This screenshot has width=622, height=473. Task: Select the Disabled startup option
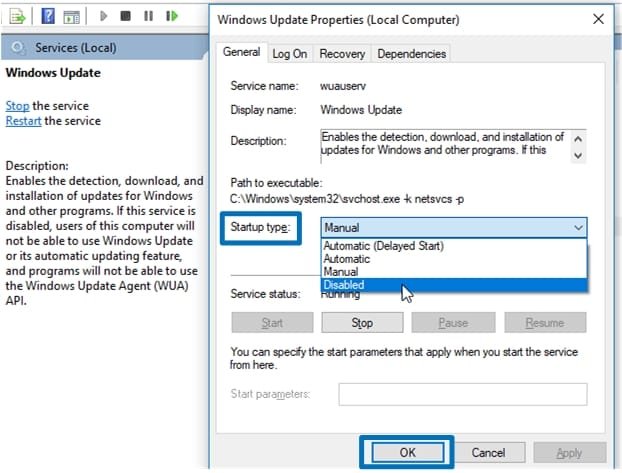click(454, 285)
